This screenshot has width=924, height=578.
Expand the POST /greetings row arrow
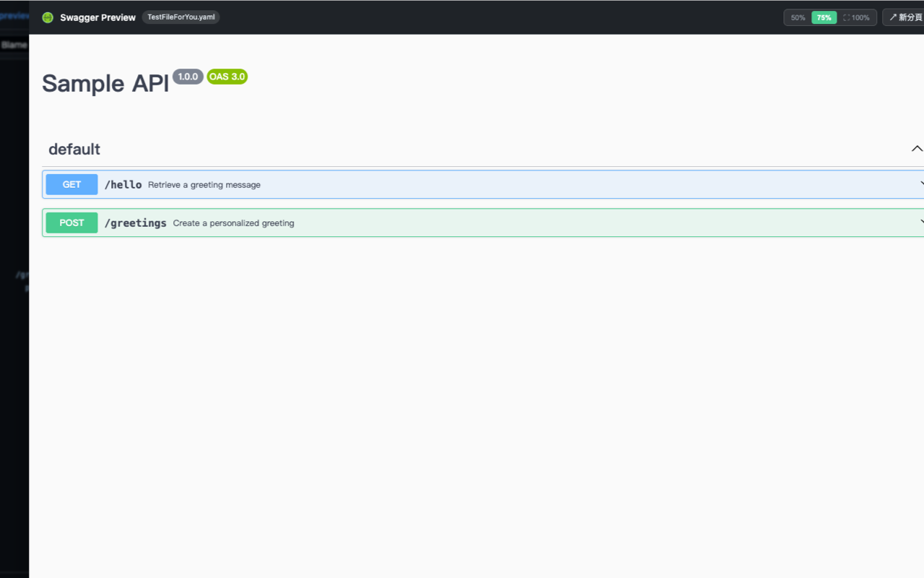tap(921, 223)
